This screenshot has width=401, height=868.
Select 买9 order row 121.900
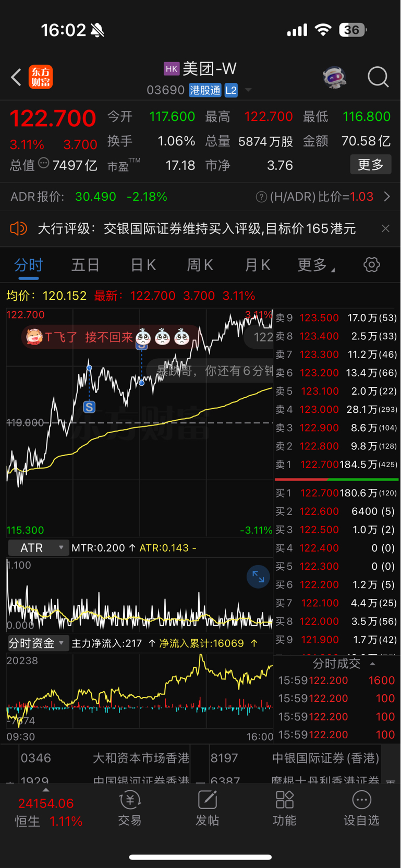336,640
